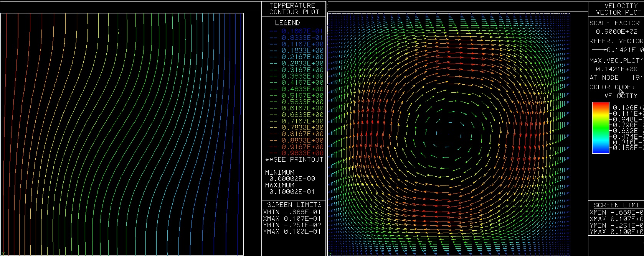The image size is (644, 256).
Task: Click the 0.5167E+00 contour legend entry
Action: (x=302, y=95)
